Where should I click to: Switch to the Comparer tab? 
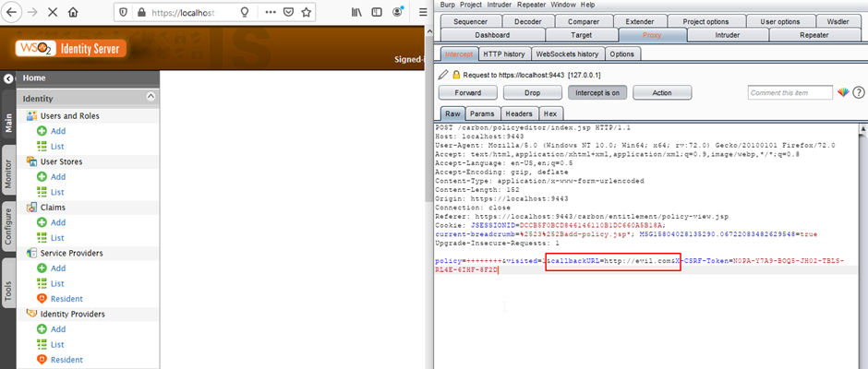(584, 21)
